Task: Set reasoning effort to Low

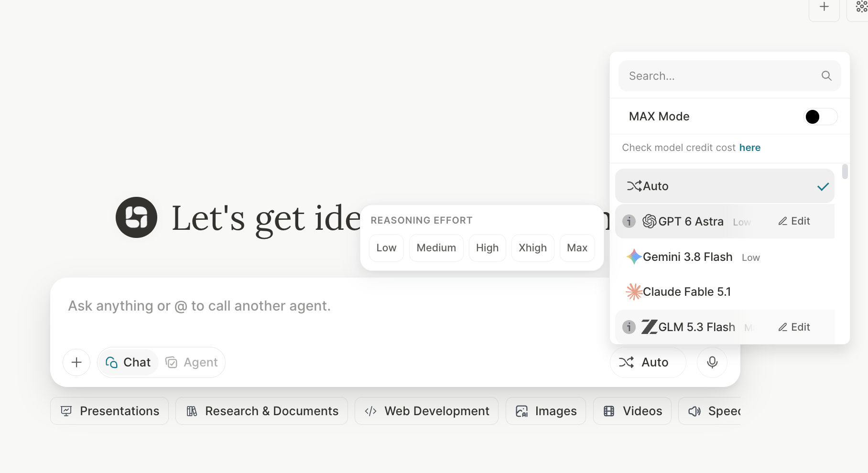Action: pyautogui.click(x=386, y=247)
